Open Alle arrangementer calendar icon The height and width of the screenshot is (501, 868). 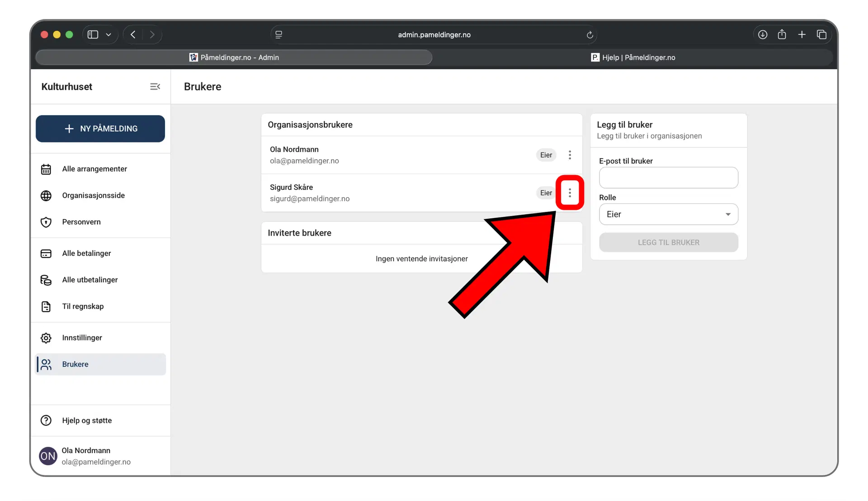click(46, 169)
